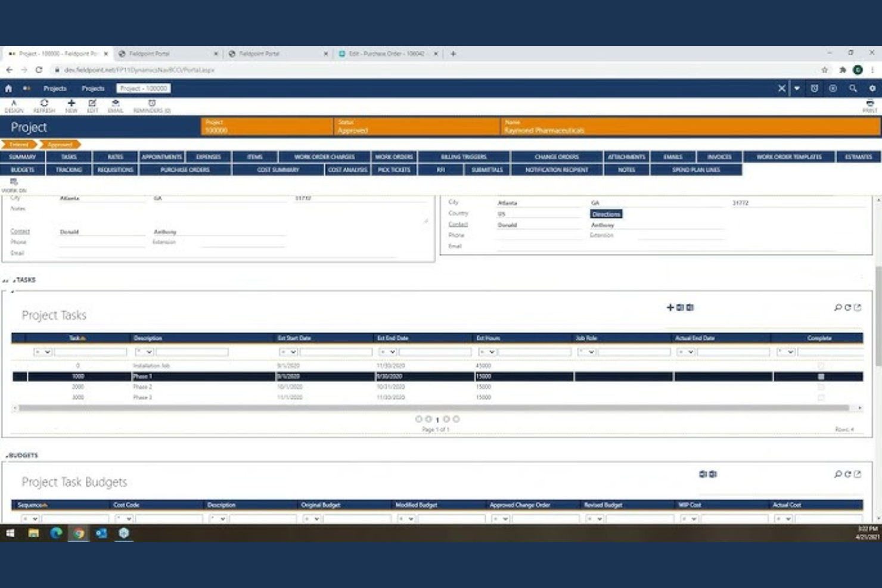
Task: Open Est Start Date filter operator dropdown
Action: [288, 352]
